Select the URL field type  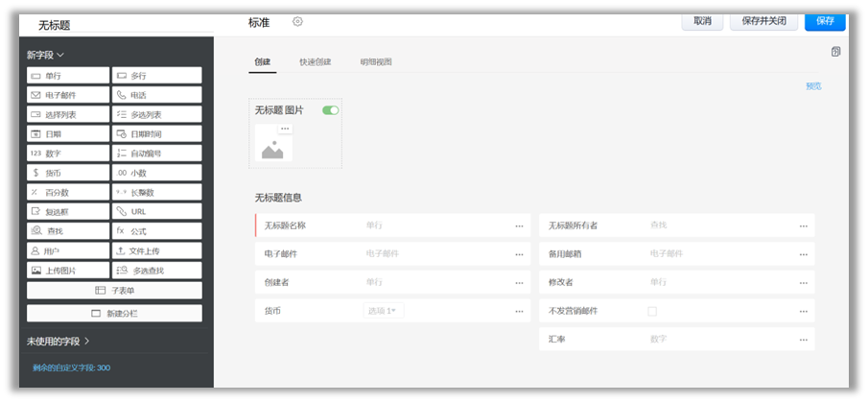[157, 212]
